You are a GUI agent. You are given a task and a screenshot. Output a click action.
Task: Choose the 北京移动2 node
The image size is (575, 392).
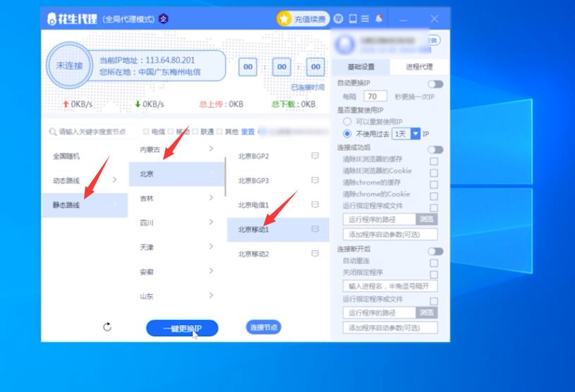click(278, 254)
